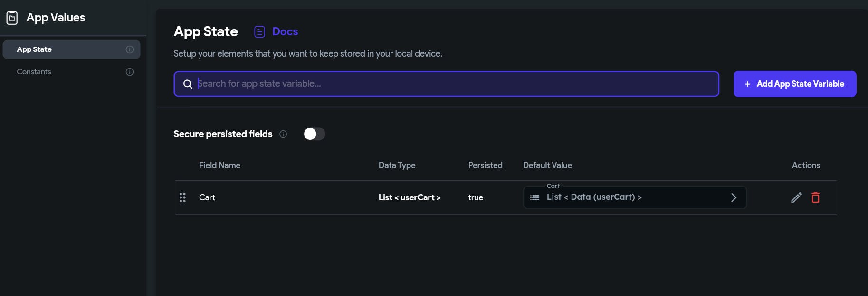
Task: Enable the Secure persisted fields toggle
Action: coord(314,134)
